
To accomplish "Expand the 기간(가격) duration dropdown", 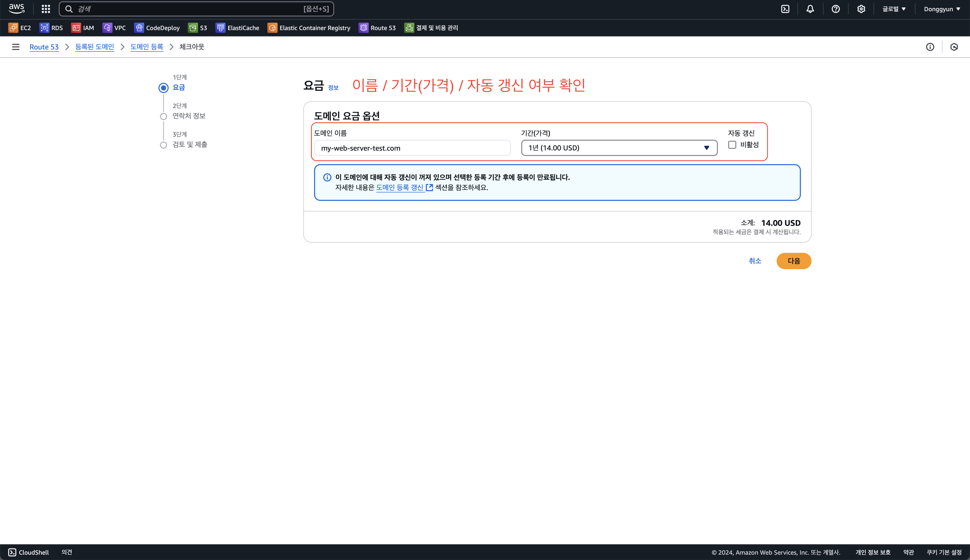I will (x=619, y=148).
